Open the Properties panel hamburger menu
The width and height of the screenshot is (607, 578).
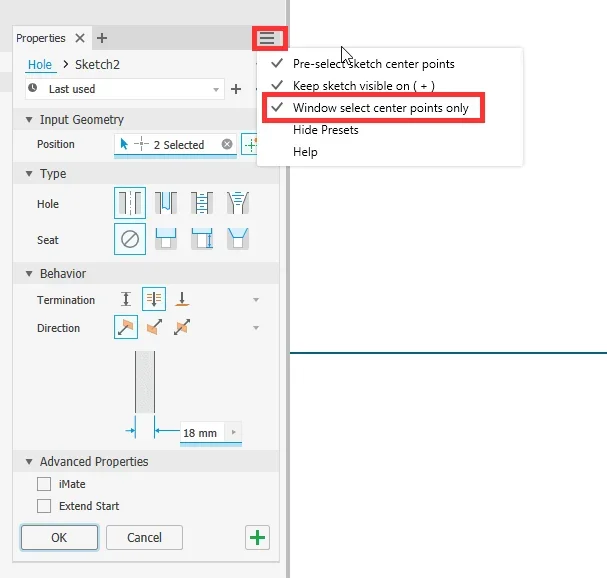click(x=267, y=38)
